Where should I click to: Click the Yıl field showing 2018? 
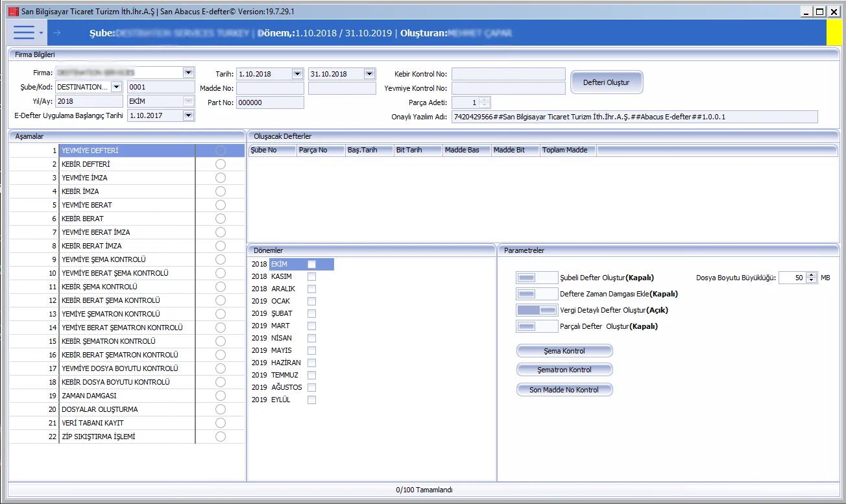[x=89, y=101]
